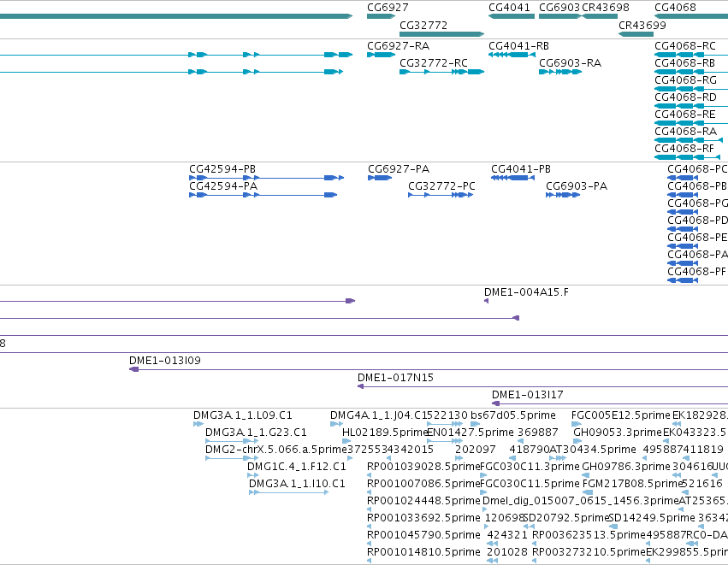This screenshot has height=565, width=728.
Task: Open protein CG6903-PA
Action: click(x=577, y=186)
